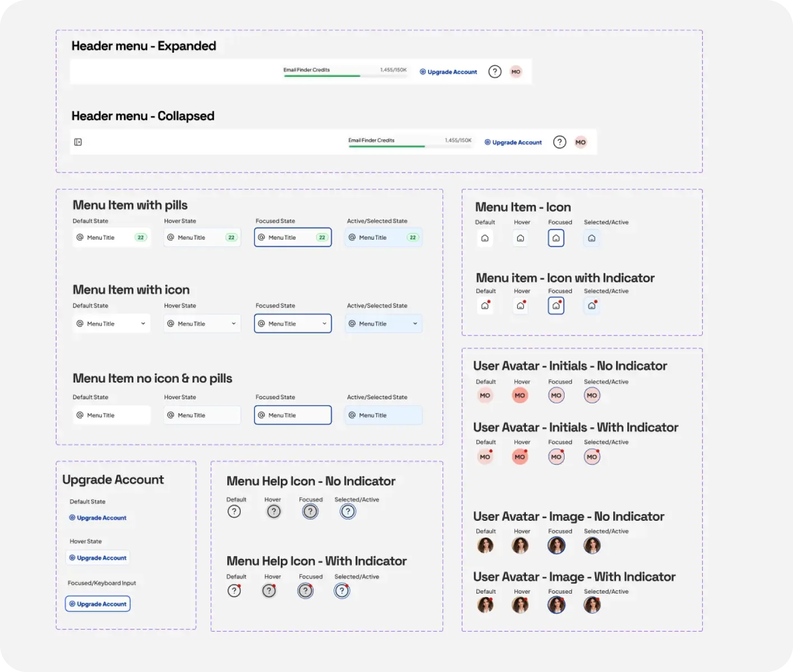Viewport: 793px width, 672px height.
Task: Click Hover help icon under Menu Help Icon - No Indicator
Action: coord(274,511)
